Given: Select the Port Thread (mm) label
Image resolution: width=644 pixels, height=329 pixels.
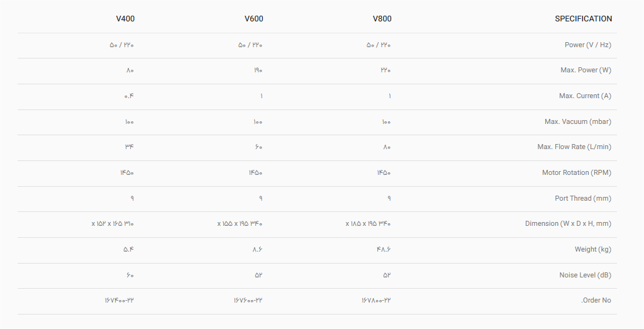Looking at the screenshot, I should (582, 198).
